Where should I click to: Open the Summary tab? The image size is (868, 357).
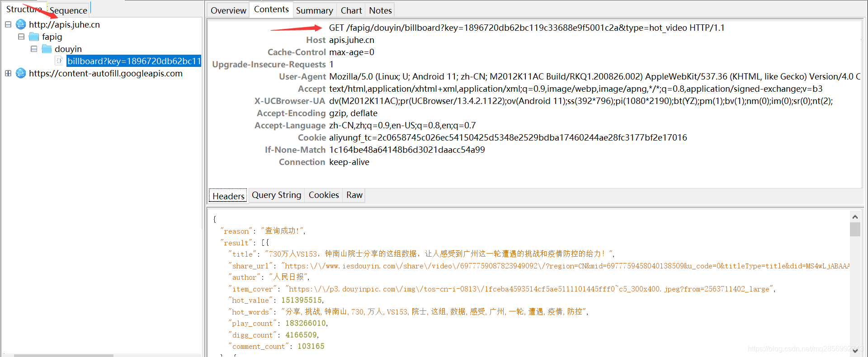tap(314, 10)
